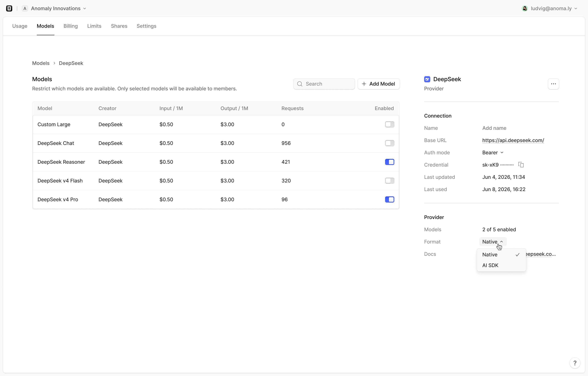
Task: Click the 320 requests value
Action: tap(286, 181)
